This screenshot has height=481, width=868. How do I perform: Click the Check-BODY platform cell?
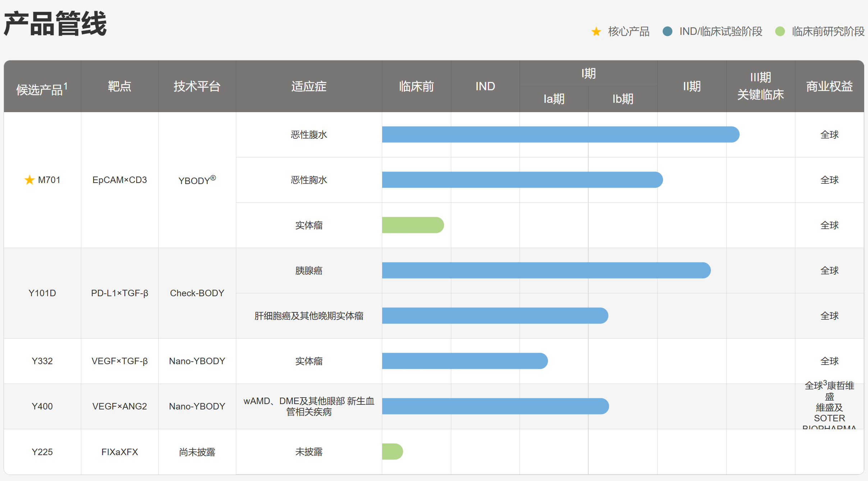(x=197, y=293)
